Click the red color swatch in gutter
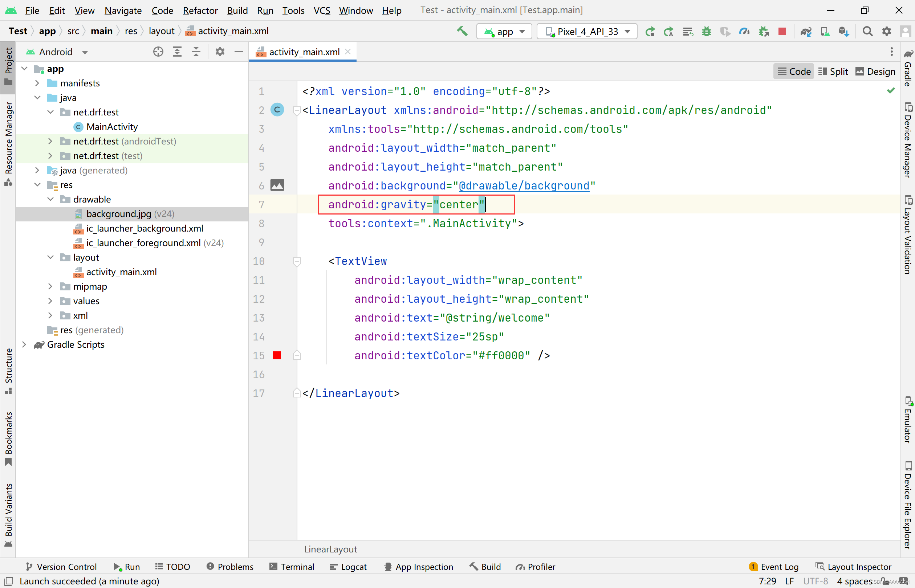Screen dimensions: 915x588 (x=277, y=355)
